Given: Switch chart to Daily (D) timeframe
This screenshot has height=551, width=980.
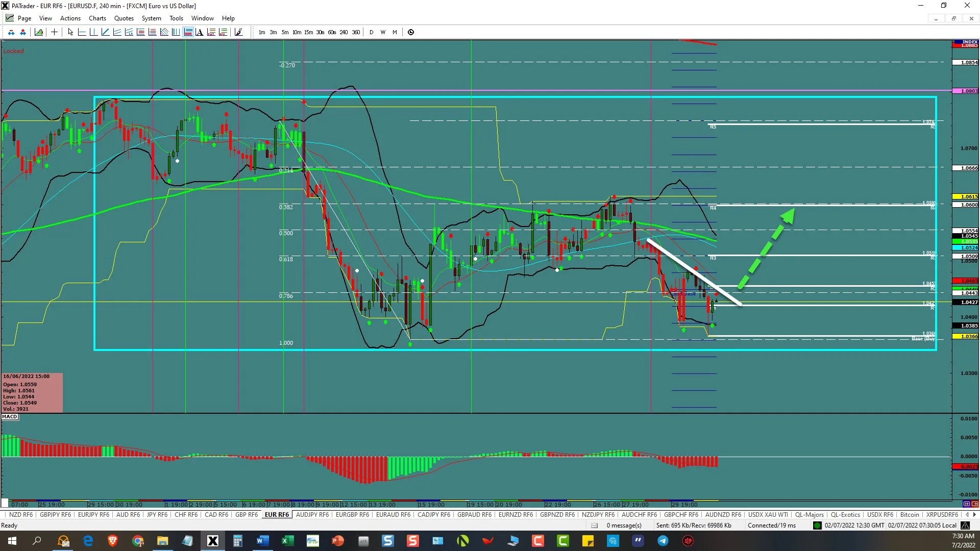Looking at the screenshot, I should pos(371,32).
